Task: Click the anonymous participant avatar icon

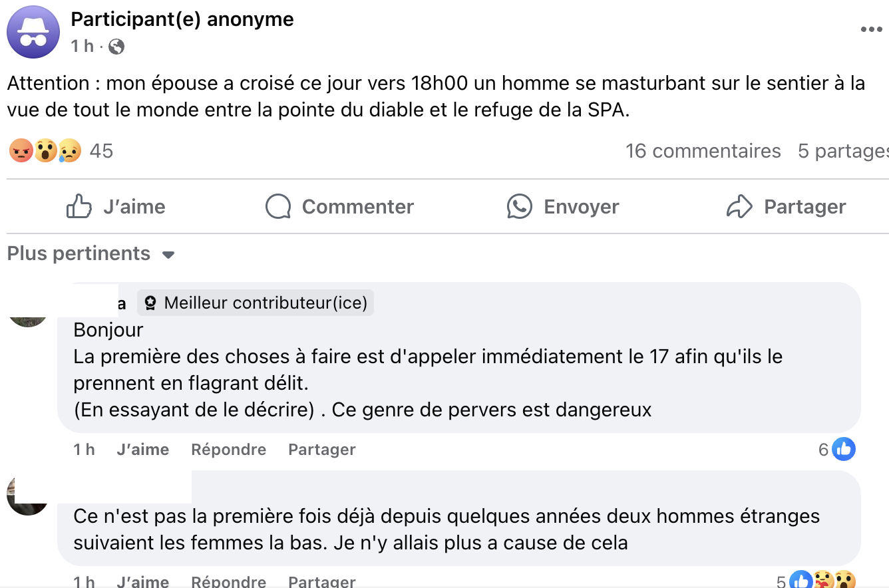Action: pyautogui.click(x=33, y=32)
